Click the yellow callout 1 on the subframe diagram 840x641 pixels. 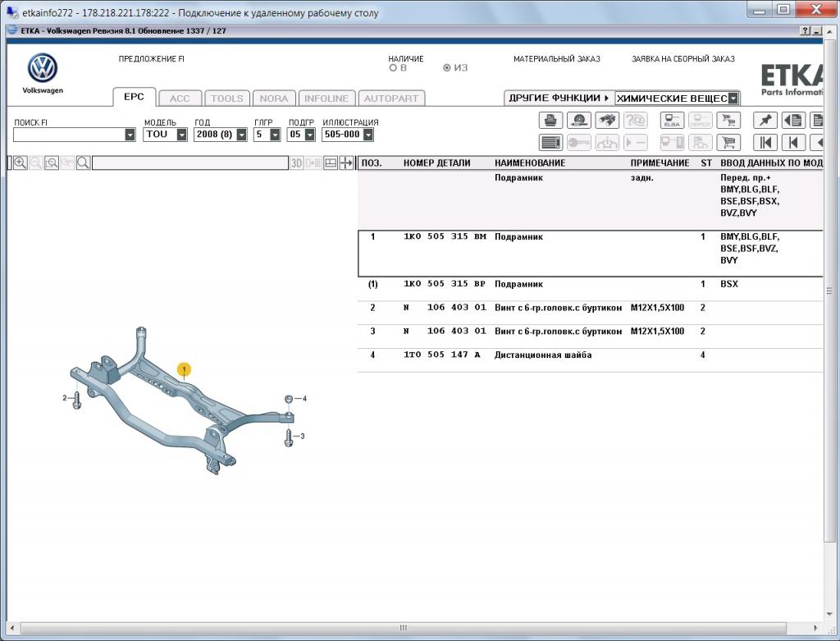pyautogui.click(x=184, y=369)
